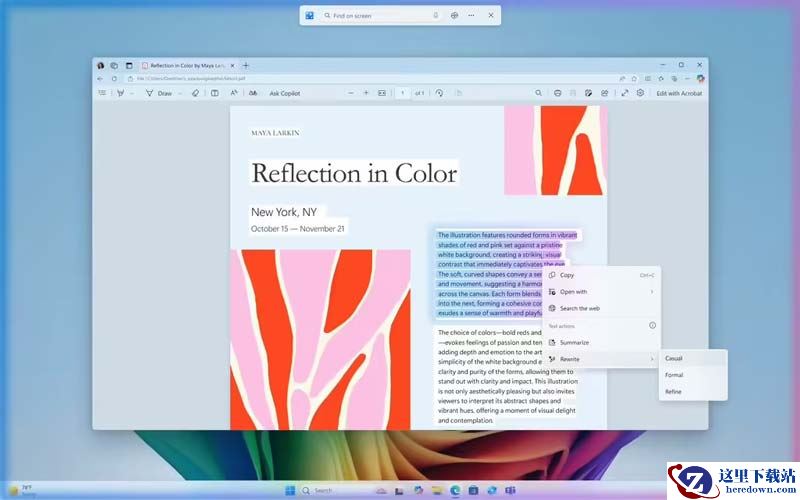The image size is (800, 500).
Task: Select Formal rewrite option
Action: pyautogui.click(x=693, y=375)
